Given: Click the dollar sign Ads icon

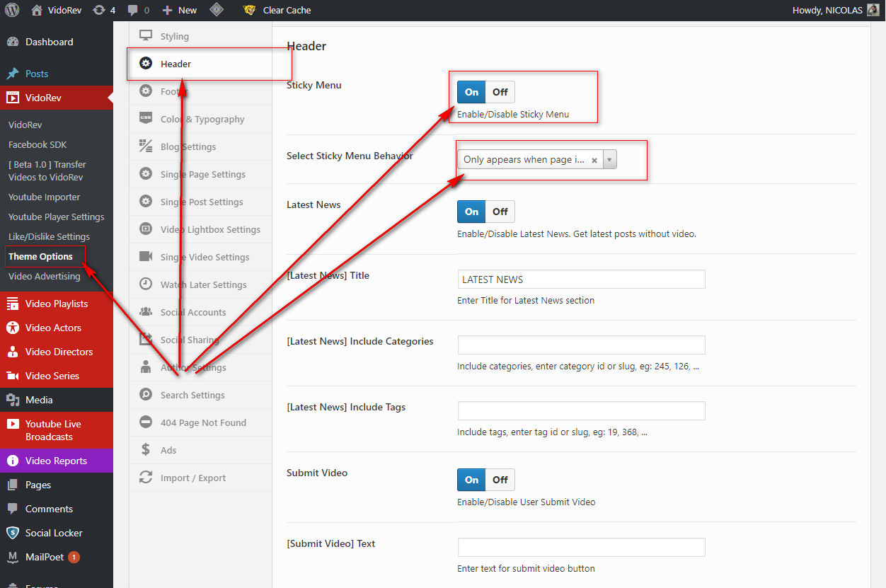Looking at the screenshot, I should coord(146,450).
